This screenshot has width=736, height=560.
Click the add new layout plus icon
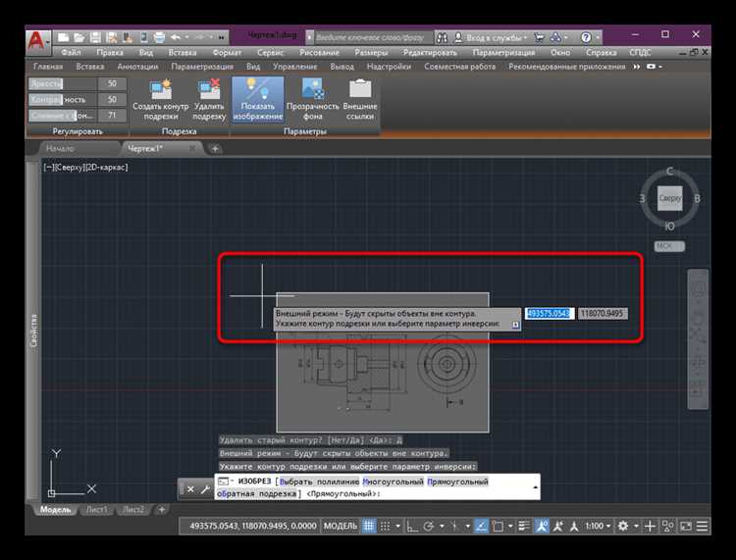coord(161,509)
